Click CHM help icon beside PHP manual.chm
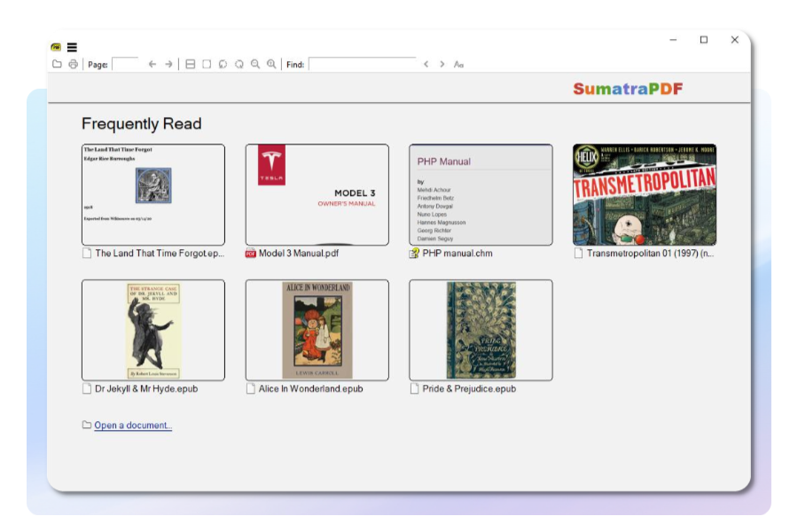 [x=414, y=253]
